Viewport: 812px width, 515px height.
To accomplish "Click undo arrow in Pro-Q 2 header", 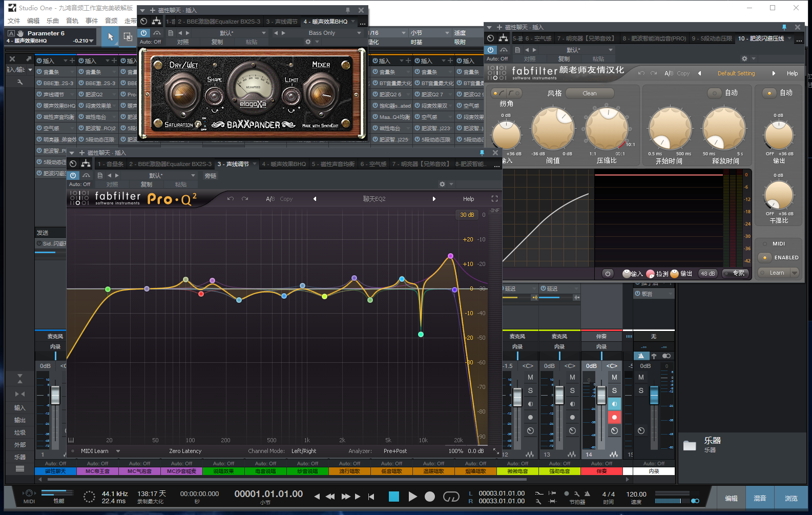I will [x=231, y=199].
